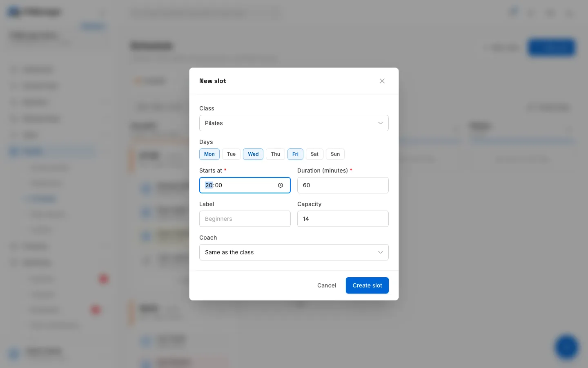Focus the Duration minutes field
The width and height of the screenshot is (588, 368).
343,185
